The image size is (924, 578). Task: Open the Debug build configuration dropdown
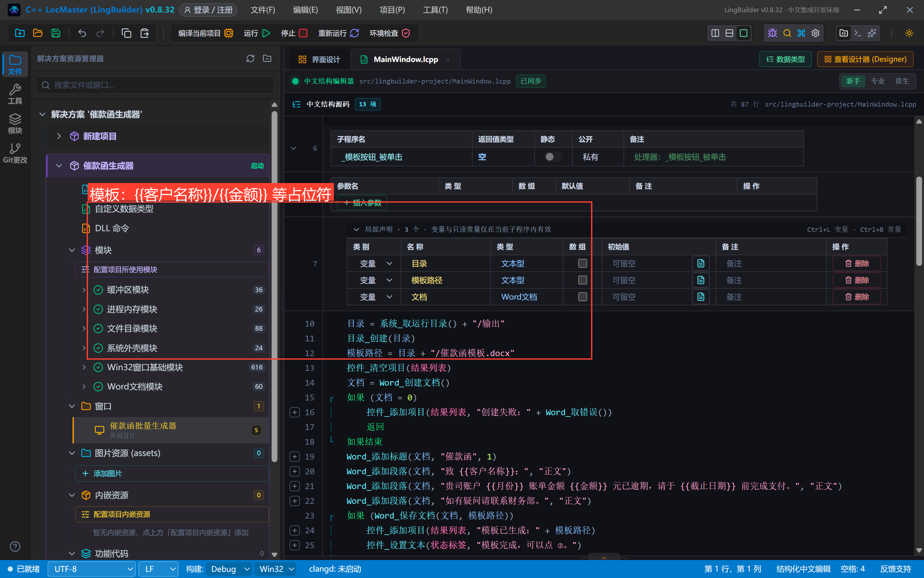pos(230,569)
